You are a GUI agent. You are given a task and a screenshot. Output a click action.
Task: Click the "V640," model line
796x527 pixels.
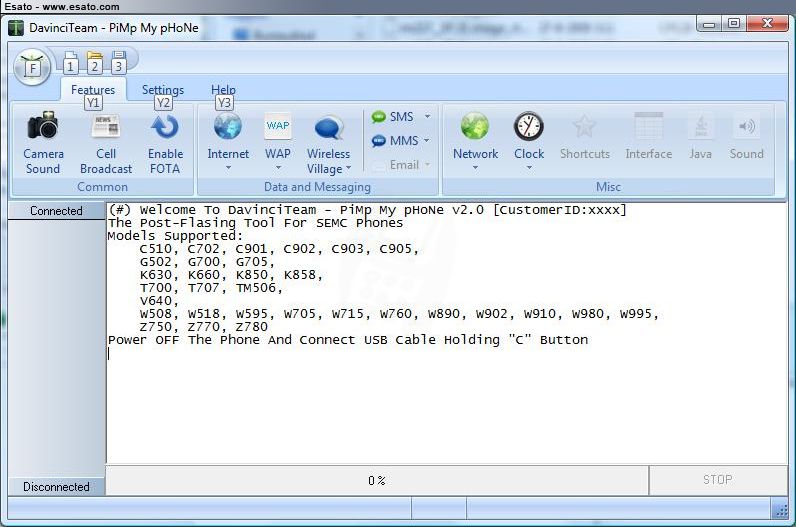(x=159, y=301)
